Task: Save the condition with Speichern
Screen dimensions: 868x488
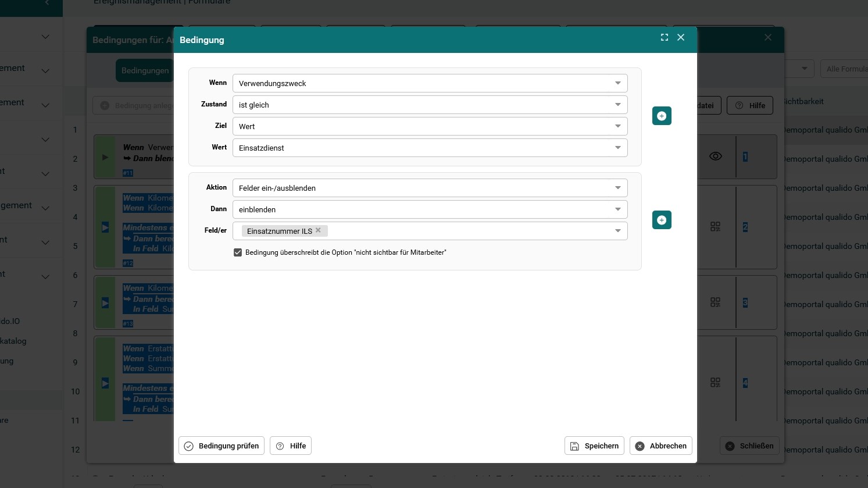Action: [594, 446]
